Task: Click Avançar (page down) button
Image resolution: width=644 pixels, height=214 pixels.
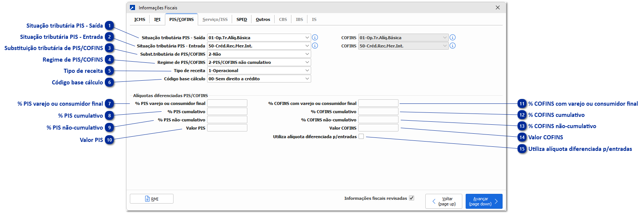Action: tap(484, 201)
